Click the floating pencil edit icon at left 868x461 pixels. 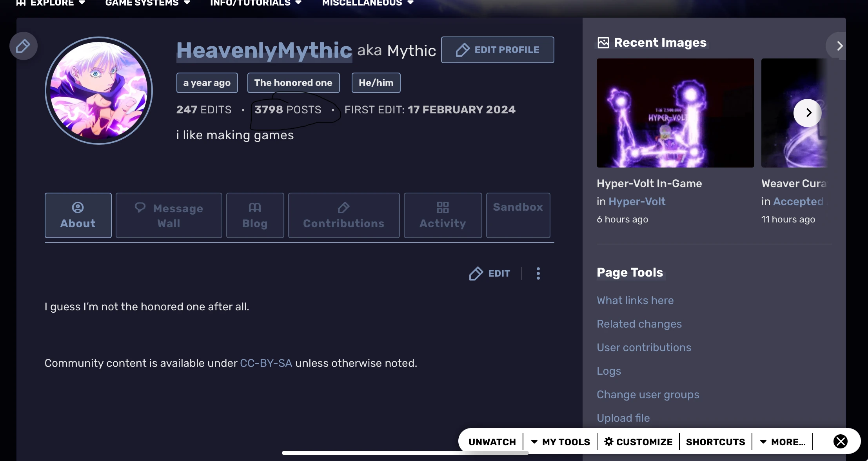(23, 46)
